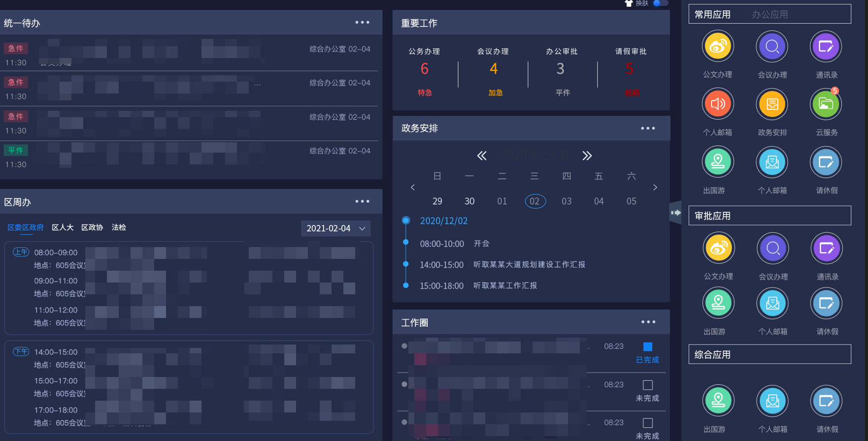Open 请休假 under 审批应用
The height and width of the screenshot is (441, 868).
click(827, 304)
